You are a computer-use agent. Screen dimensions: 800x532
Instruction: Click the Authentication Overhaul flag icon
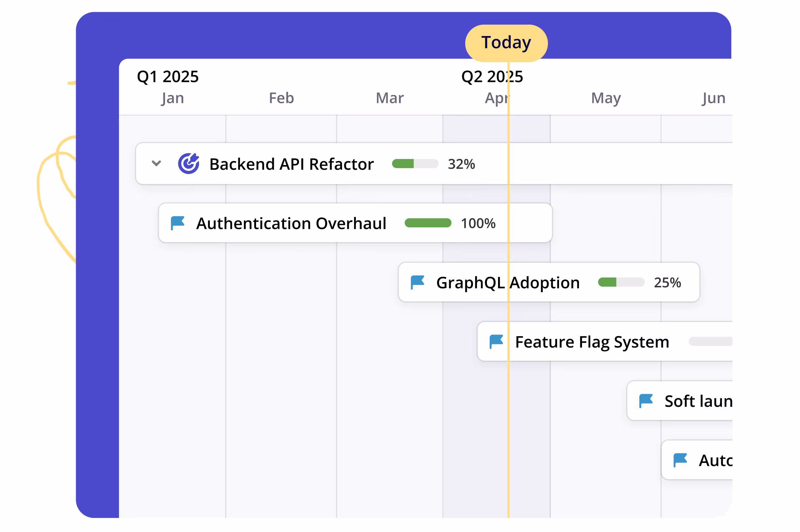coord(177,223)
